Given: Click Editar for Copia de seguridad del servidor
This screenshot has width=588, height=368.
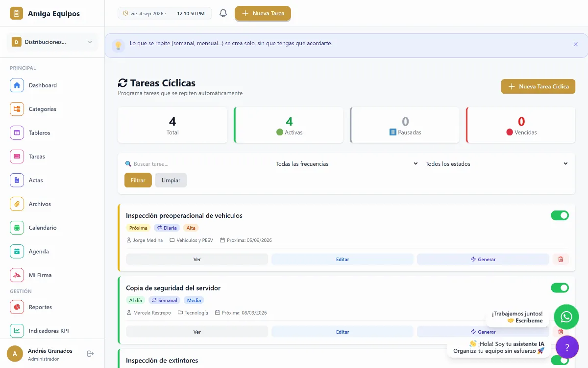Looking at the screenshot, I should pyautogui.click(x=343, y=332).
